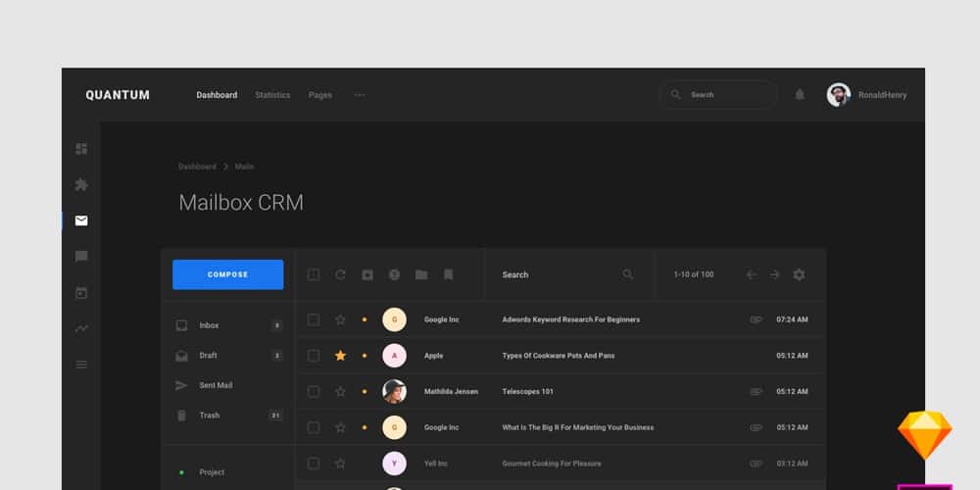The width and height of the screenshot is (980, 490).
Task: Star the Telescopes 101 email
Action: point(340,391)
